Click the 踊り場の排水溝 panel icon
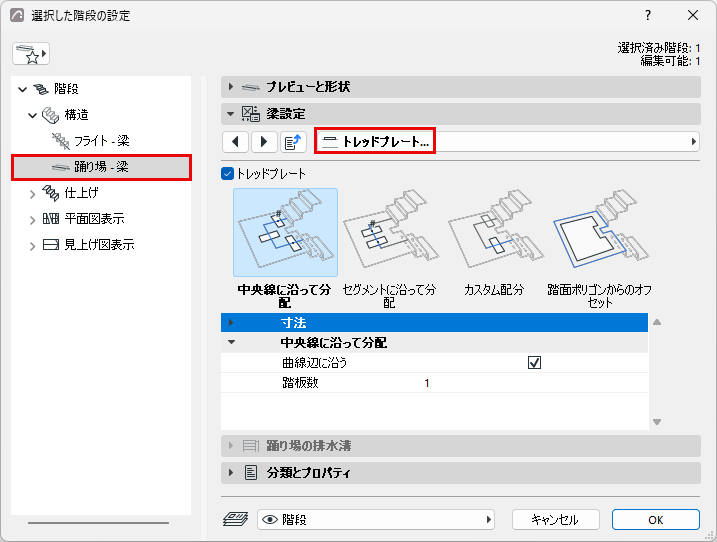This screenshot has width=717, height=542. [251, 445]
